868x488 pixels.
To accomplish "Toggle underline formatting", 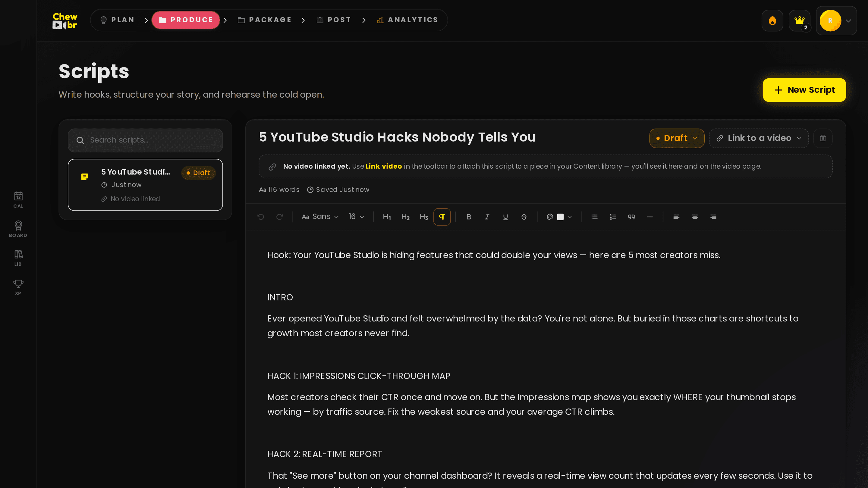I will [x=505, y=217].
